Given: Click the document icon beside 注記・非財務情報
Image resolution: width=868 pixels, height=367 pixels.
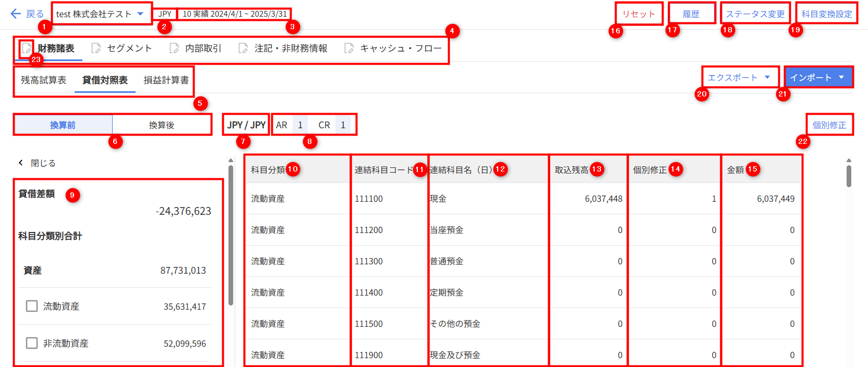Looking at the screenshot, I should coord(243,48).
